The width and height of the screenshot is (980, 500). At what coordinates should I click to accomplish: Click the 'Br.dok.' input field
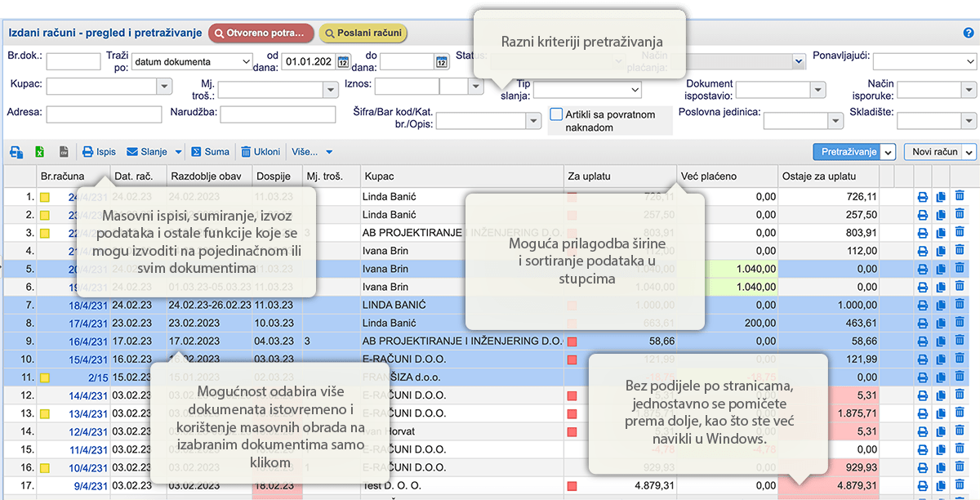pos(73,61)
